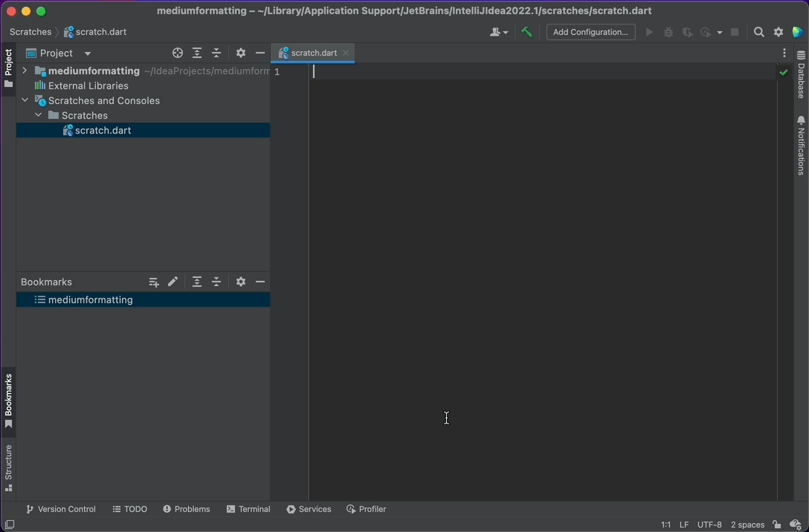Viewport: 809px width, 532px height.
Task: Click the Add Configuration button
Action: 590,32
